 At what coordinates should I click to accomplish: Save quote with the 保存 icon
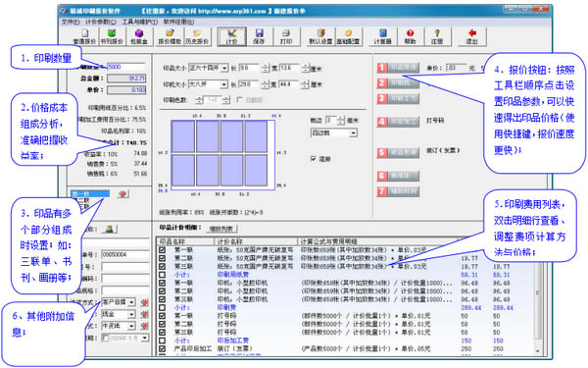click(x=259, y=37)
